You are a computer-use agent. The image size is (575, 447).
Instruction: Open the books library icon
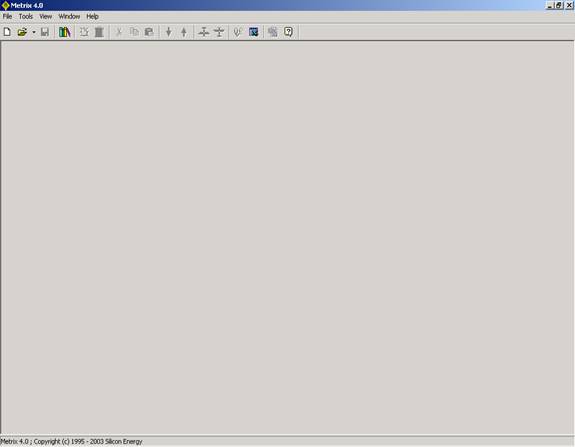pyautogui.click(x=65, y=32)
